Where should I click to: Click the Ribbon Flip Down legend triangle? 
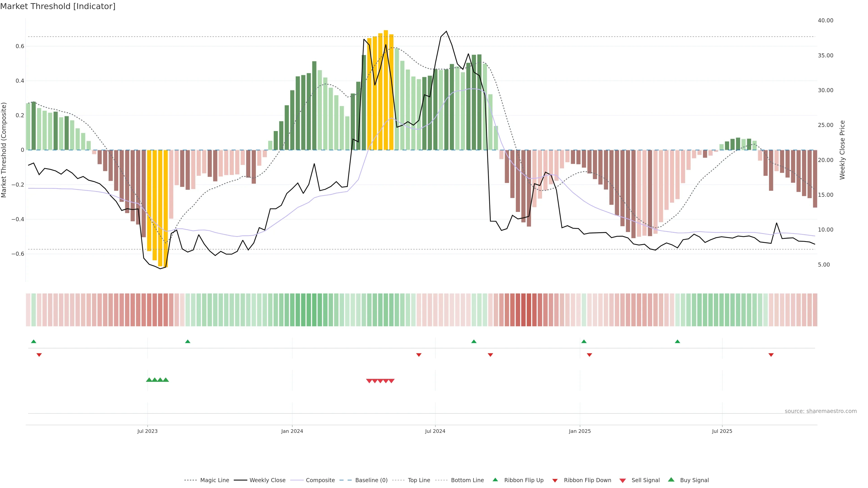[555, 481]
